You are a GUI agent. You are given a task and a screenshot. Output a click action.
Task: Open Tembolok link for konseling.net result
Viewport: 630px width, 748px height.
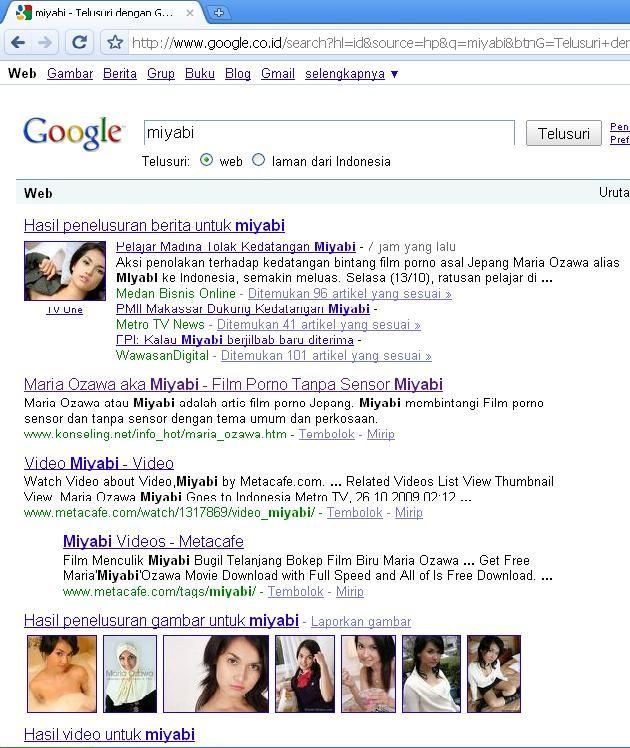click(327, 434)
